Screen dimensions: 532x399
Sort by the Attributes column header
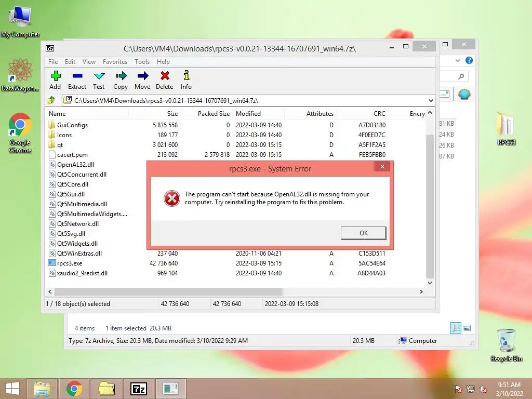coord(310,114)
